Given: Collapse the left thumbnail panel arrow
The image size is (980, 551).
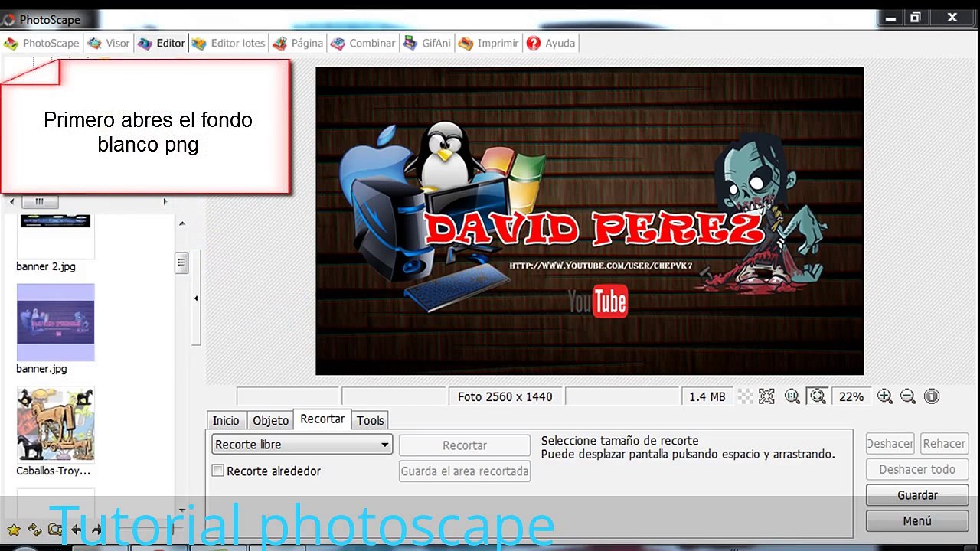Looking at the screenshot, I should [195, 298].
